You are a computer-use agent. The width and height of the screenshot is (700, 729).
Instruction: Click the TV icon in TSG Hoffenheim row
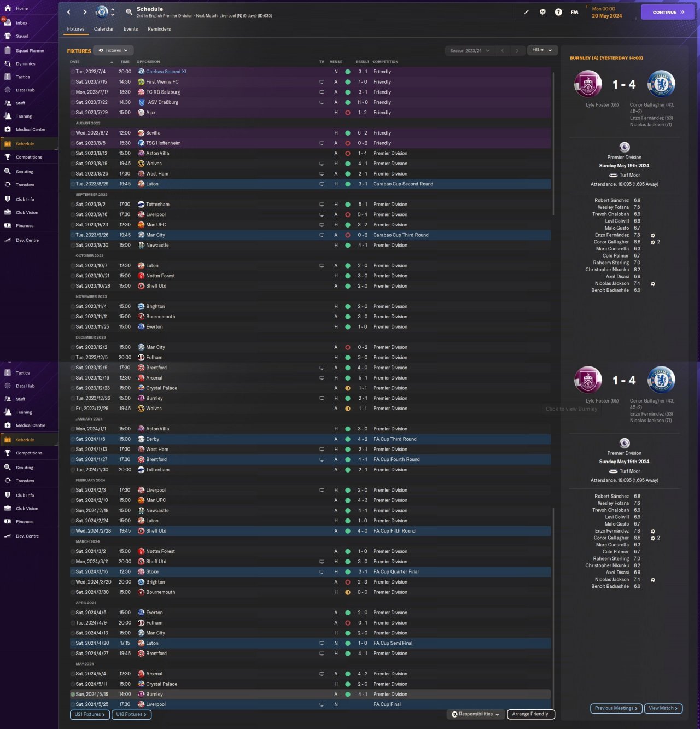[322, 143]
